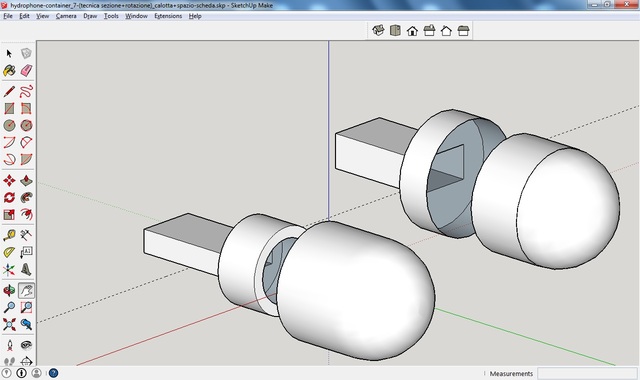Pick the Polygon tool

(26, 125)
